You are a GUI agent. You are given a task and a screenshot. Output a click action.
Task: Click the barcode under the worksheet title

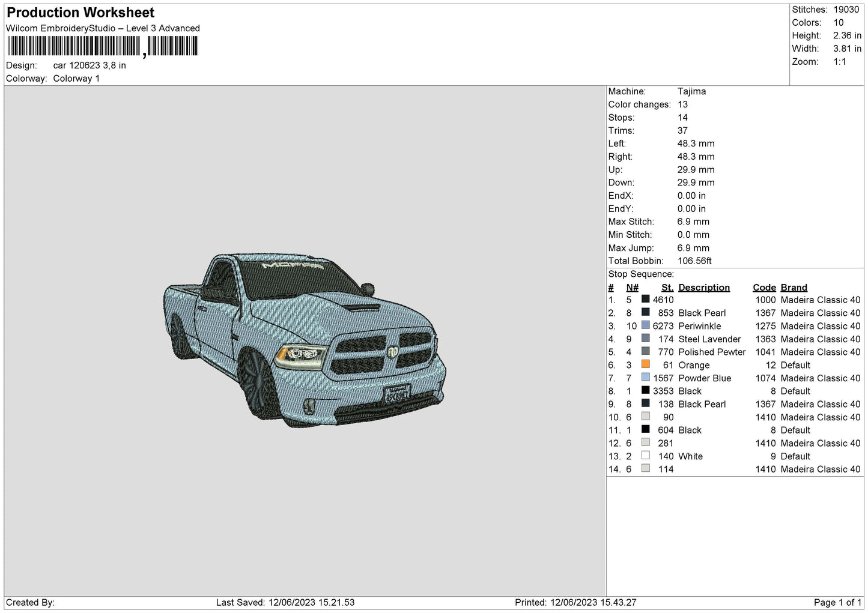point(103,46)
